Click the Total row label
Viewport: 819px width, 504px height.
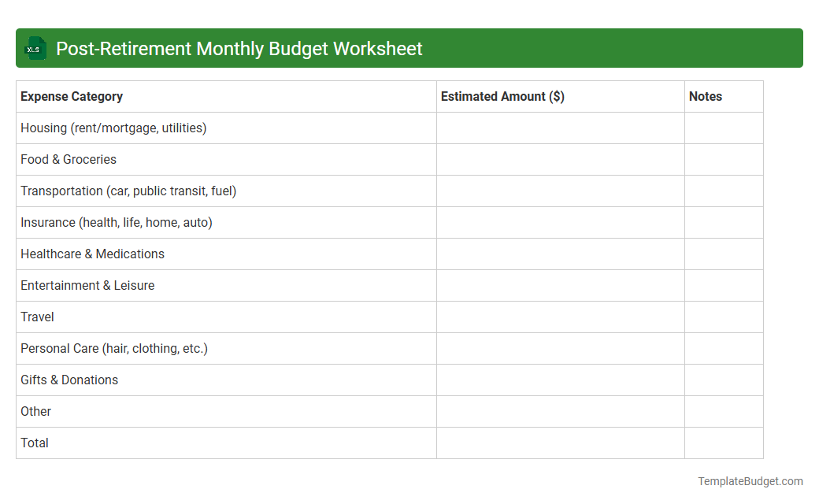pos(35,443)
